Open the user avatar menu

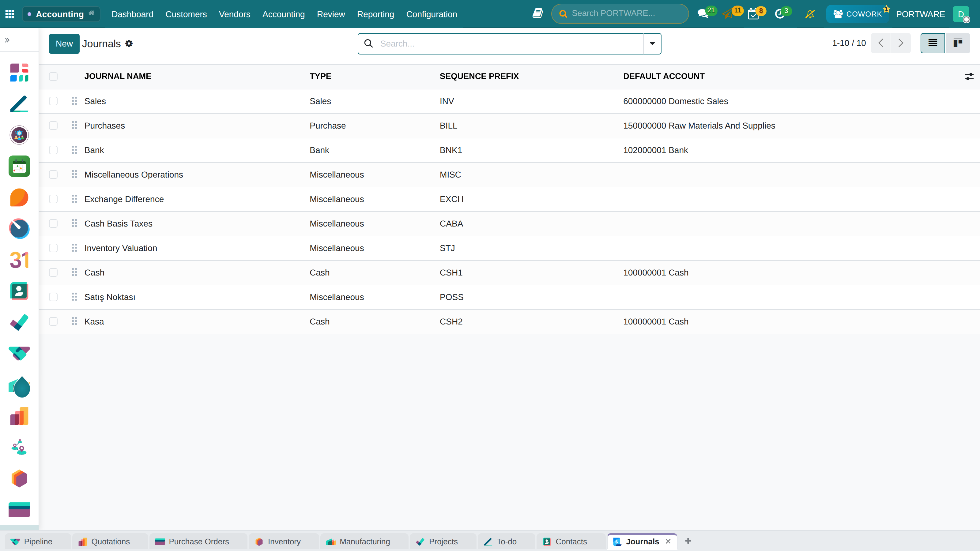click(x=961, y=14)
